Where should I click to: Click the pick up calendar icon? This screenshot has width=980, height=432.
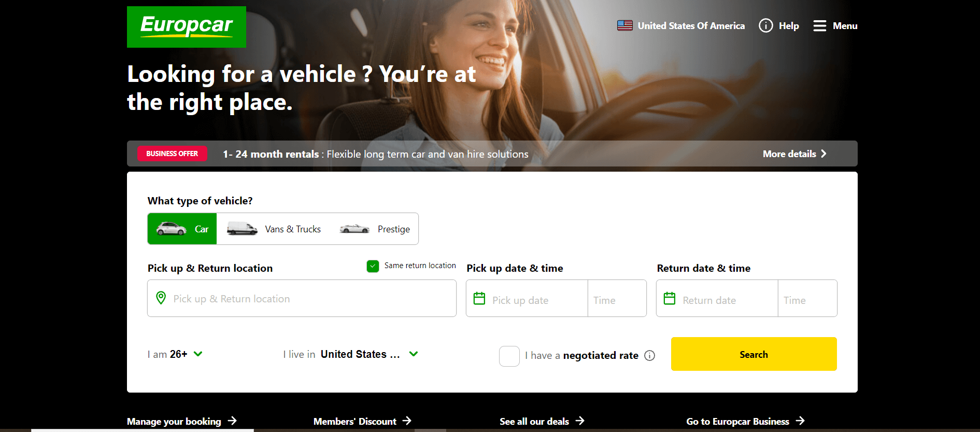pos(479,298)
